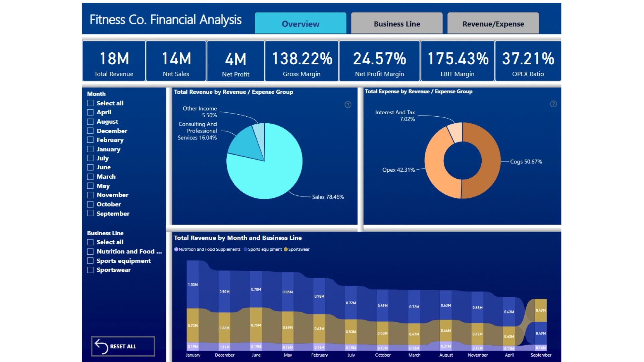The height and width of the screenshot is (362, 644).
Task: Click August 0.21M Nutrition bar segment
Action: click(x=446, y=346)
